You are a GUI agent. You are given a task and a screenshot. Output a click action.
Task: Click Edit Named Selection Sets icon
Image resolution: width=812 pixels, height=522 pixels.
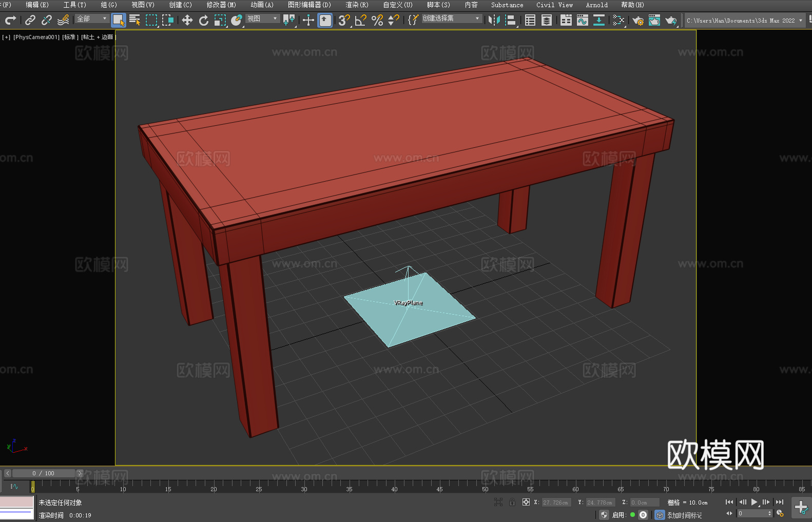coord(413,20)
